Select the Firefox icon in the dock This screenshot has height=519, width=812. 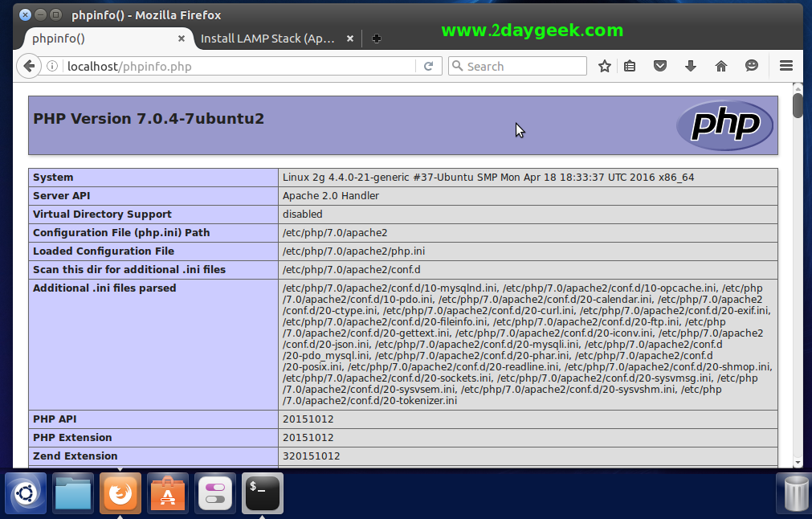pyautogui.click(x=120, y=493)
